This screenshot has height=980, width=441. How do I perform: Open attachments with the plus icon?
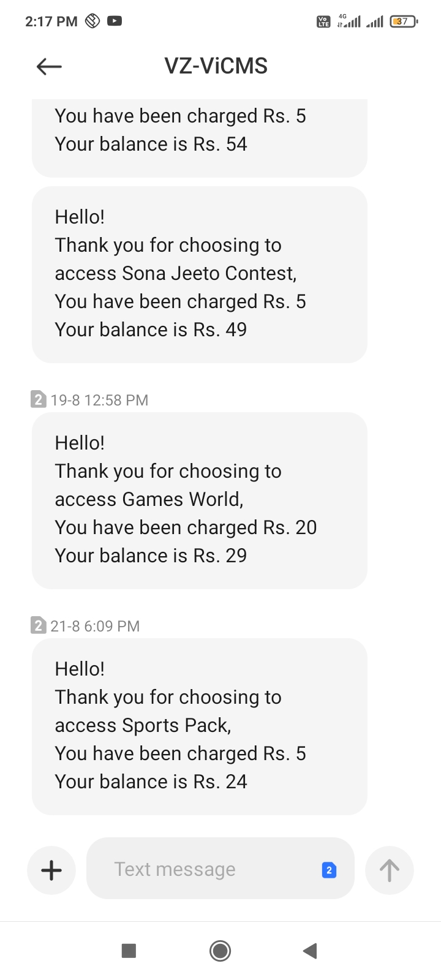51,870
